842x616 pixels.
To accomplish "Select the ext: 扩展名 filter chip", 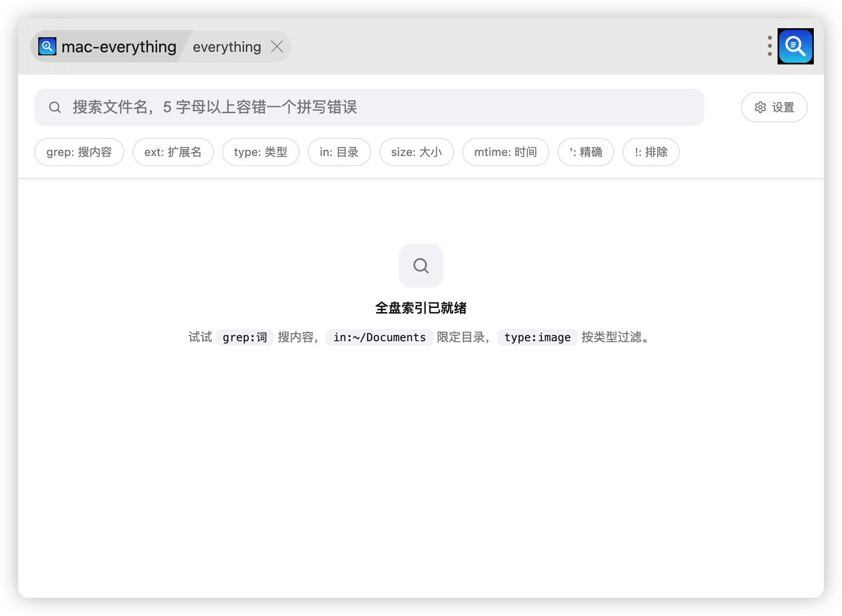I will coord(173,152).
